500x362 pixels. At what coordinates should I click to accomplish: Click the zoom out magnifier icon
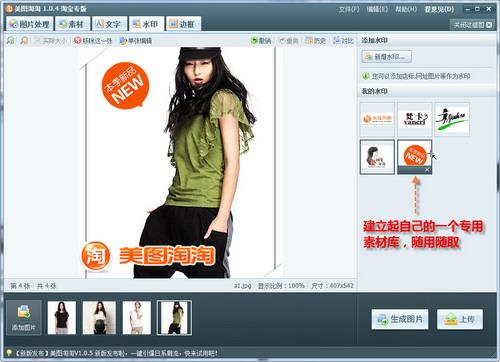[24, 41]
